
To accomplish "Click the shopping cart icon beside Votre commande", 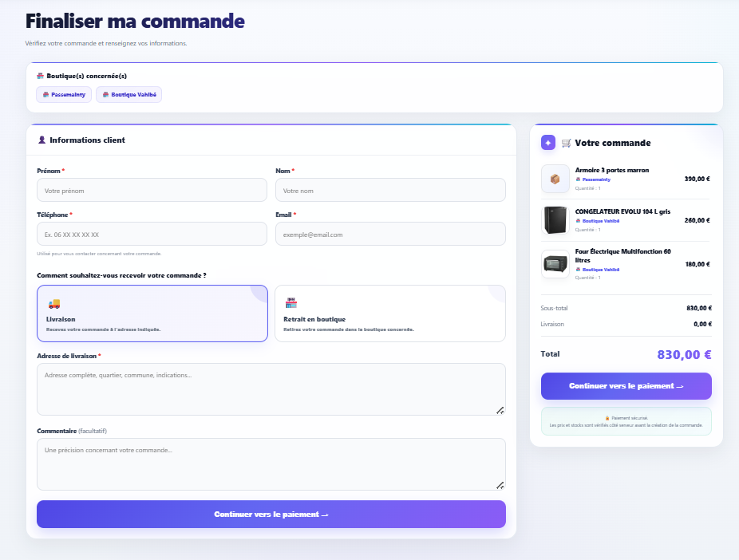I will click(x=567, y=143).
